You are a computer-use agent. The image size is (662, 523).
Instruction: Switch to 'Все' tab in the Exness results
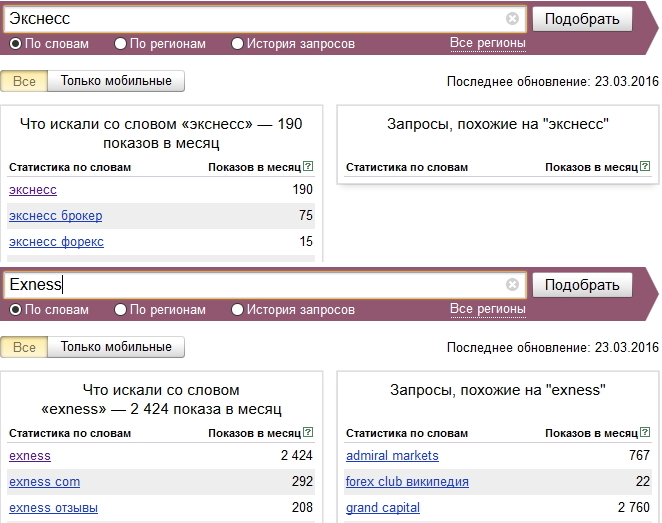click(x=24, y=347)
